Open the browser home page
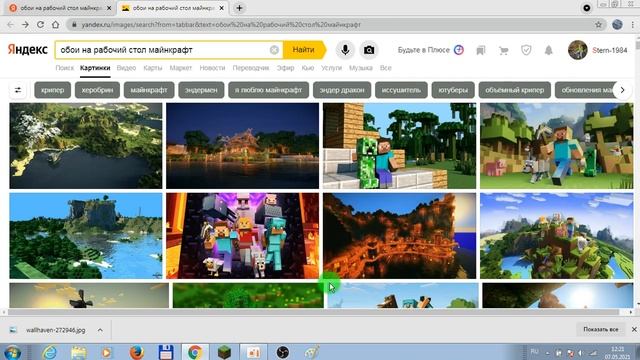 [56, 24]
